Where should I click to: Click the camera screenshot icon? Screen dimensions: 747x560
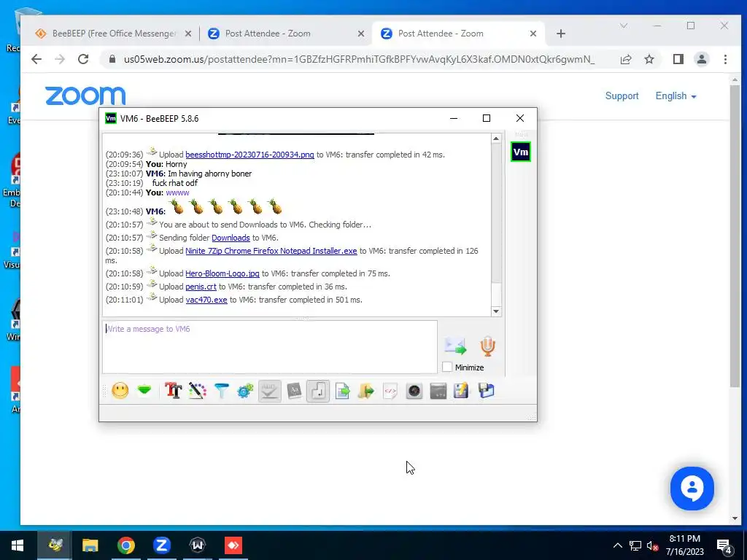click(414, 391)
